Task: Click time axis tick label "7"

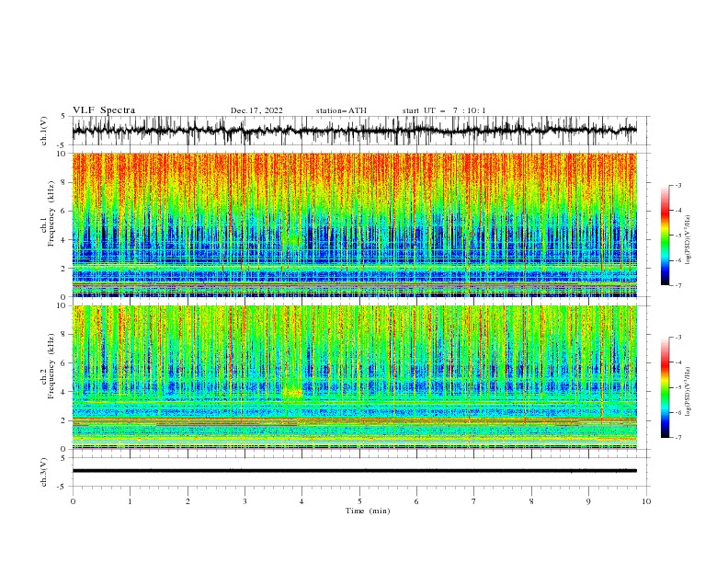Action: pyautogui.click(x=474, y=501)
